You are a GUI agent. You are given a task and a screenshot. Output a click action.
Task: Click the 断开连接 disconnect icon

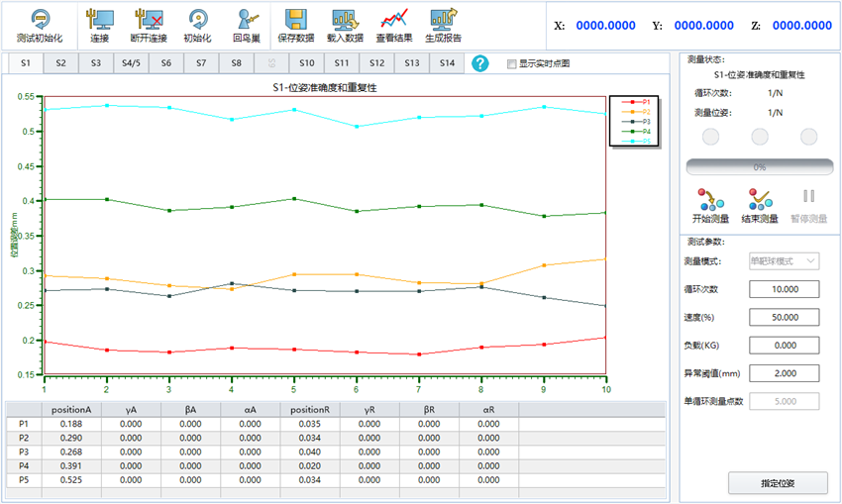click(x=149, y=19)
